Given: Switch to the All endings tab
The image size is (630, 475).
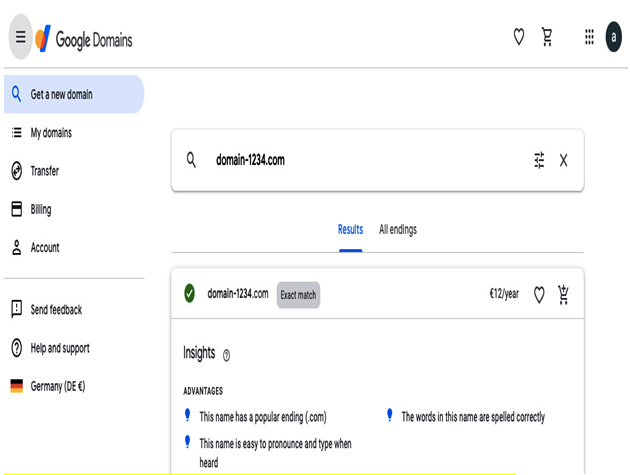Looking at the screenshot, I should click(x=398, y=229).
